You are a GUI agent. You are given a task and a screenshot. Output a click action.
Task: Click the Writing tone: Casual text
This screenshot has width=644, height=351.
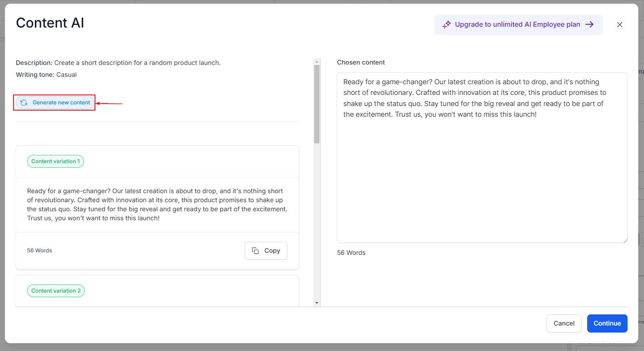(46, 75)
